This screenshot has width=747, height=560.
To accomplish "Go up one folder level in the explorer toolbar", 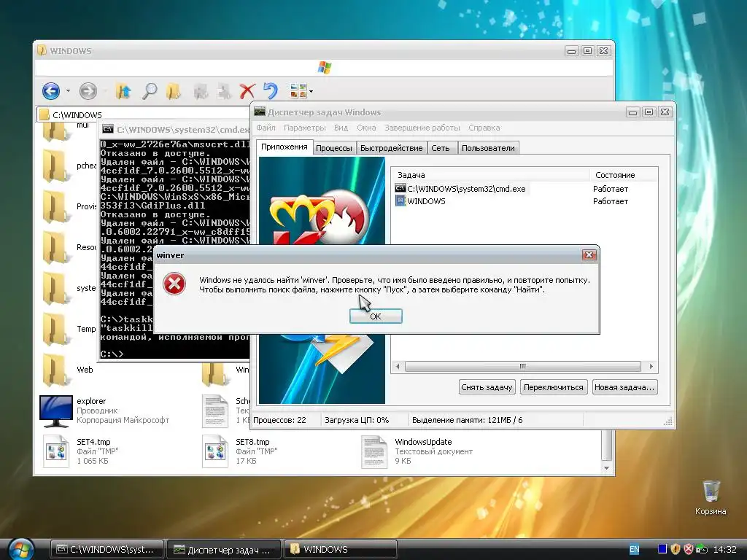I will point(123,90).
